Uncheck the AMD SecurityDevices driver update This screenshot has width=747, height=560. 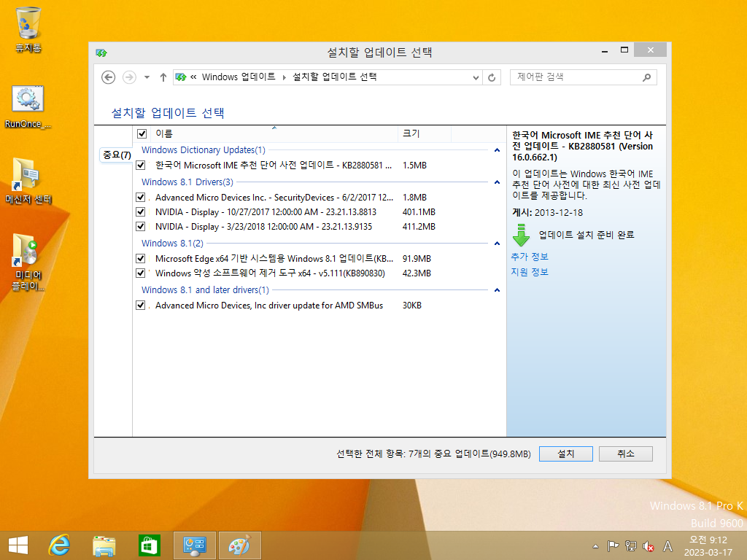[141, 197]
